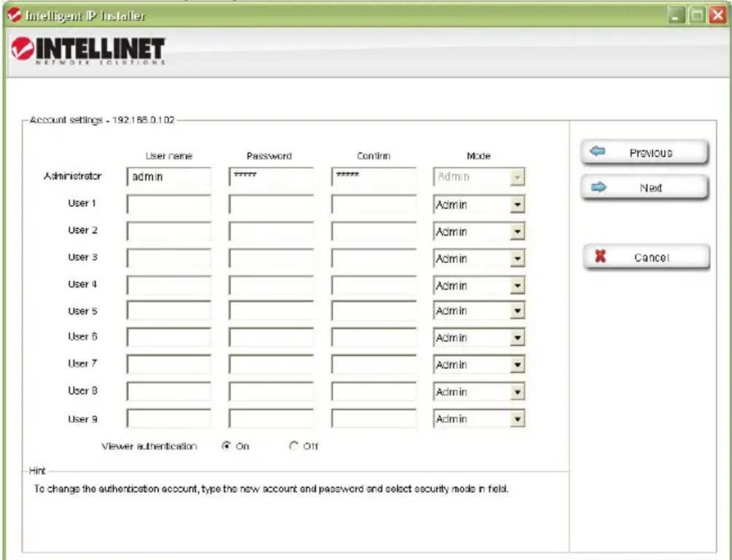Viewport: 732px width, 560px height.
Task: Click the left arrow icon on Previous
Action: pos(598,151)
